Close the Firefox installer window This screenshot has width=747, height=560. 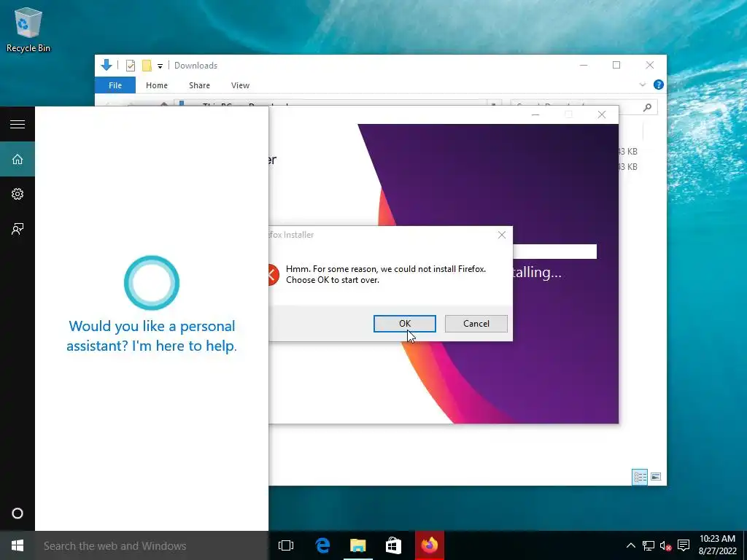click(x=602, y=114)
